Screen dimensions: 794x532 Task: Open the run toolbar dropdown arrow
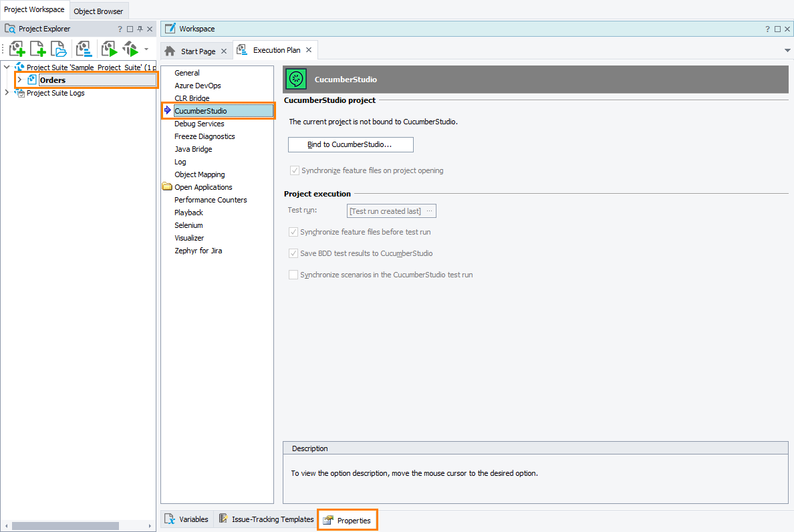(x=146, y=49)
